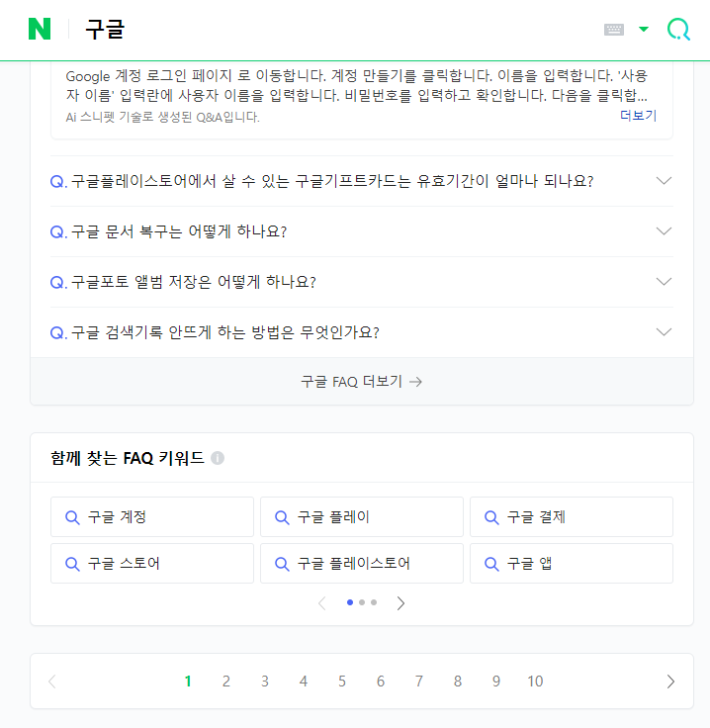Screen dimensions: 710x728
Task: Click the green Naver N logo
Action: click(x=40, y=29)
